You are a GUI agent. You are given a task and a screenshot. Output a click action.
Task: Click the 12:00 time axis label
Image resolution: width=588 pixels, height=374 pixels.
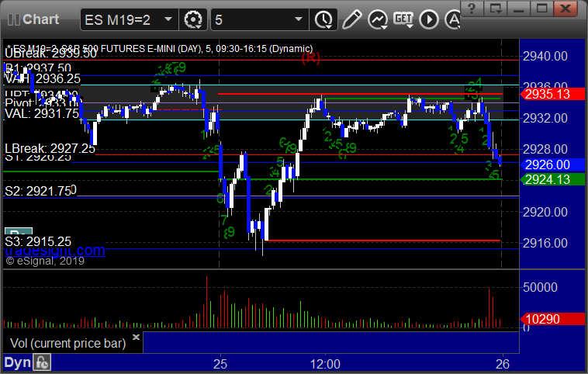(x=325, y=364)
